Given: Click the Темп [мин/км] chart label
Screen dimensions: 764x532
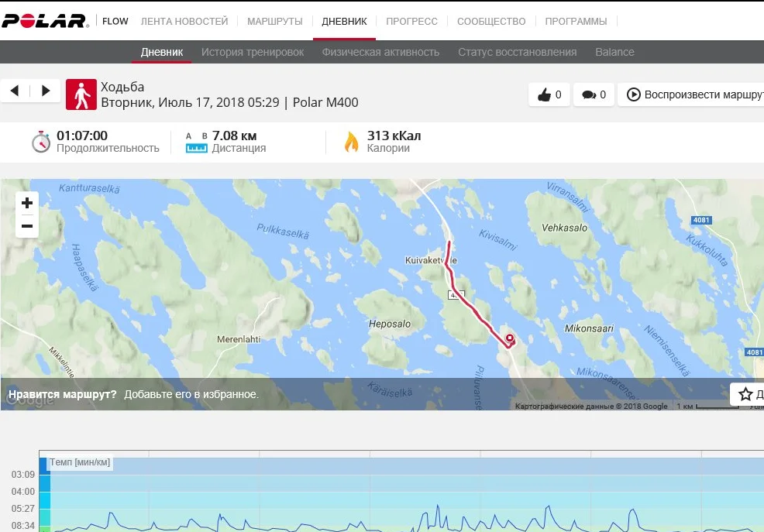Looking at the screenshot, I should click(80, 462).
